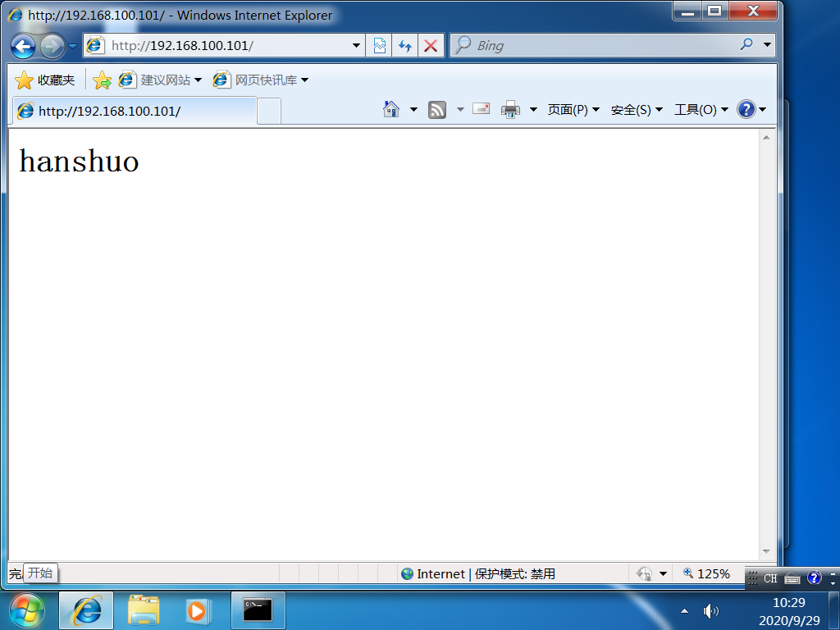Open the 建议网站 suggested sites link
The width and height of the screenshot is (840, 630).
tap(160, 80)
